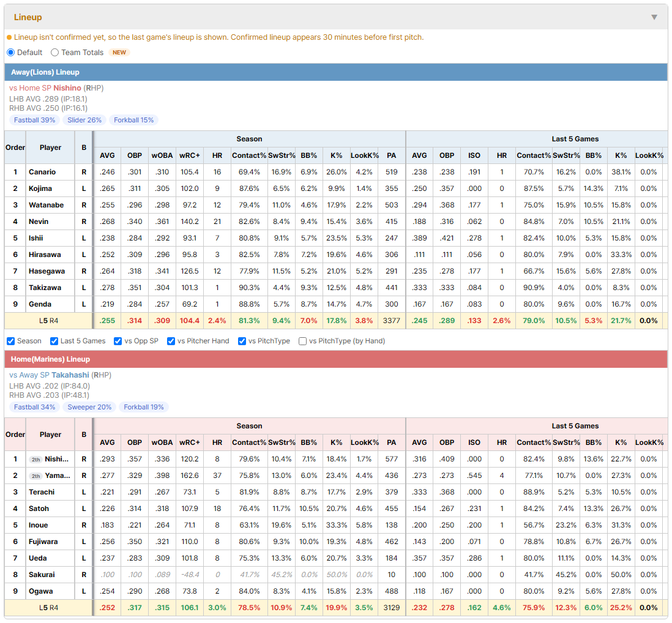Uncheck the Season checkbox
Image resolution: width=672 pixels, height=623 pixels.
(11, 341)
